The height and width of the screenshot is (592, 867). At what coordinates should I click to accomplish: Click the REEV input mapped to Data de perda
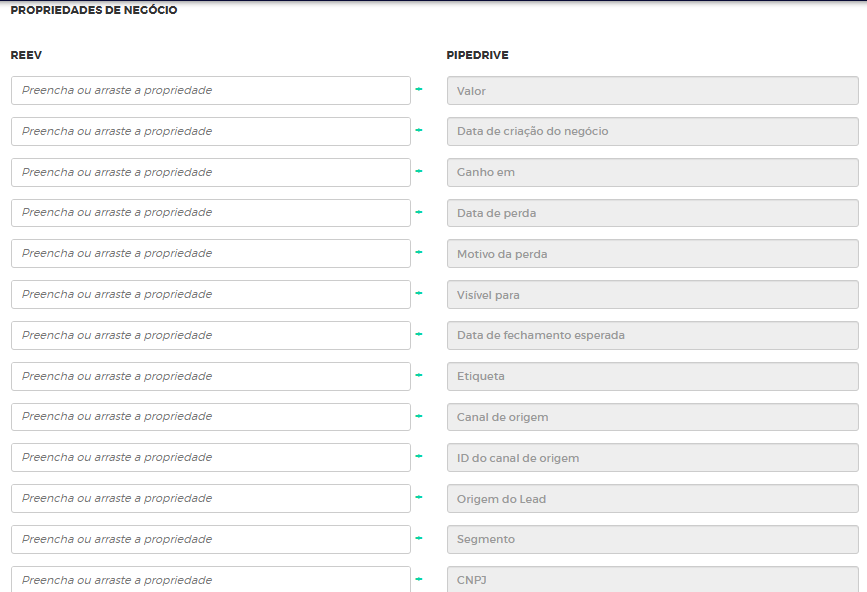[x=211, y=212]
